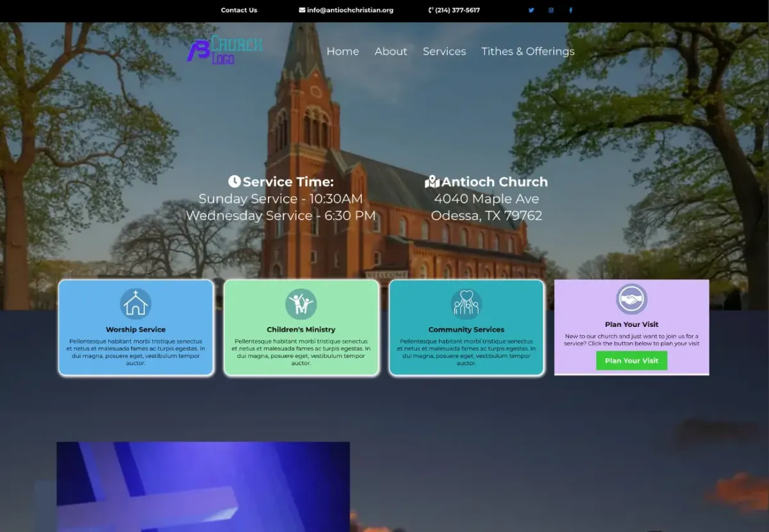The image size is (769, 532).
Task: Open Tithes & Offerings menu item
Action: click(x=528, y=51)
